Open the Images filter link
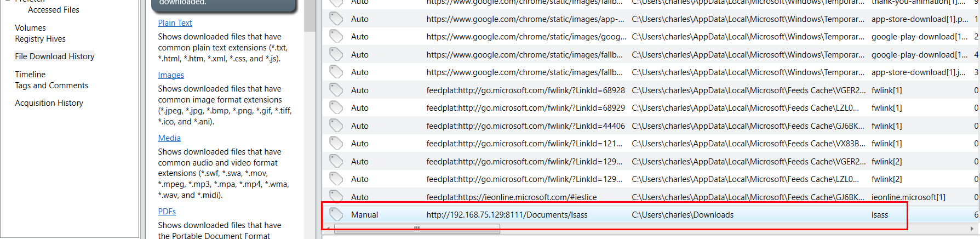This screenshot has height=239, width=980. point(171,75)
